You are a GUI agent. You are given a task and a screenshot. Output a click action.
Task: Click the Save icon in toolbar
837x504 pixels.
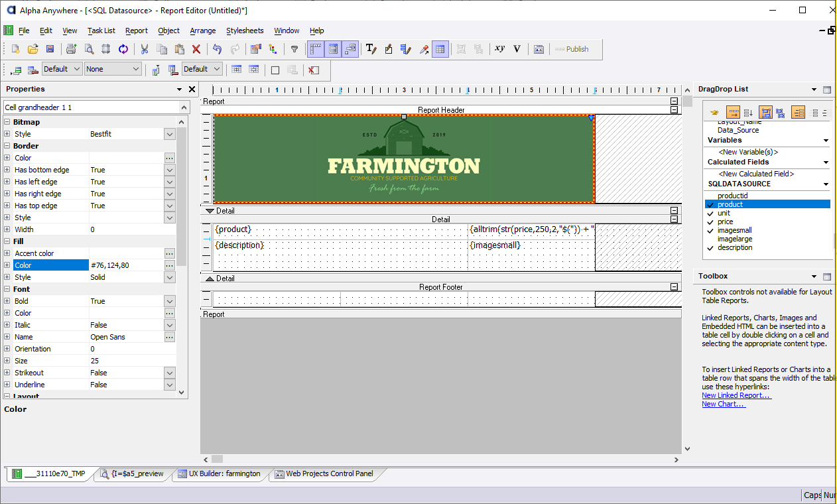click(x=50, y=49)
